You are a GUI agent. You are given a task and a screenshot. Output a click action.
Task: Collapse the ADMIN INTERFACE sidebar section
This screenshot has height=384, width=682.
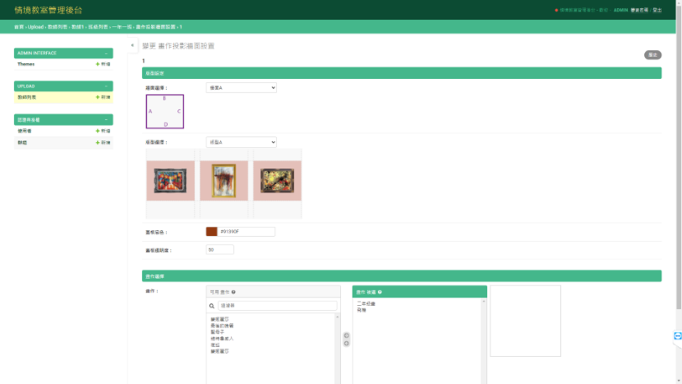[x=106, y=53]
